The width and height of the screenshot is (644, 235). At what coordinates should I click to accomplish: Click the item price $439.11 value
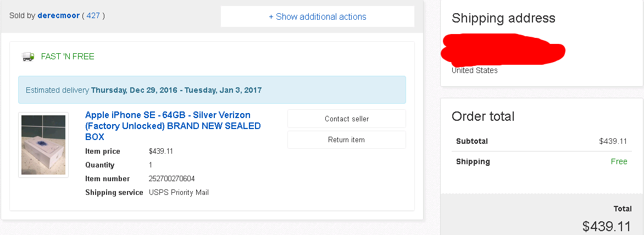(160, 152)
